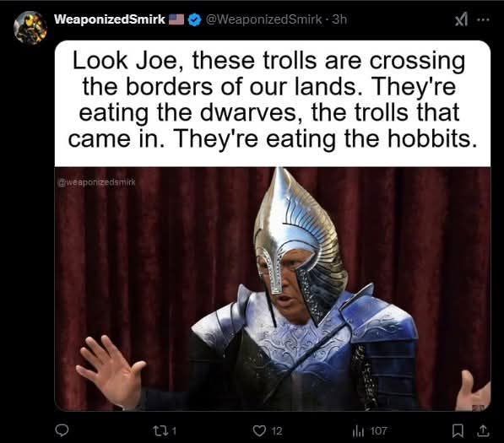Click the WeaponizedSmirk display name
Screen dimensions: 504x443
tap(109, 19)
